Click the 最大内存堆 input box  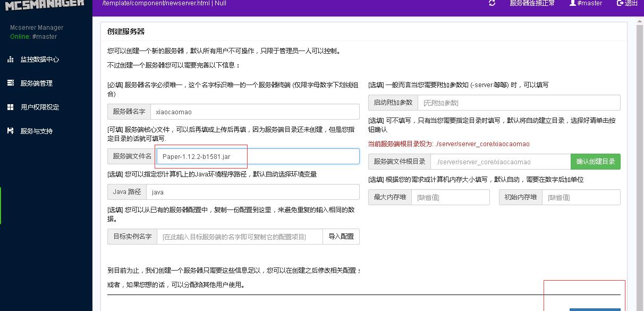pyautogui.click(x=450, y=197)
